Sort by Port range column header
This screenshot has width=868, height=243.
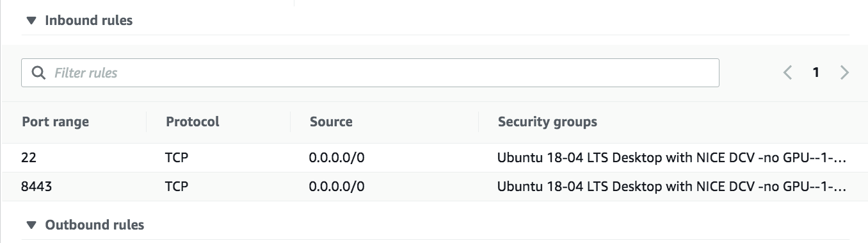click(56, 122)
